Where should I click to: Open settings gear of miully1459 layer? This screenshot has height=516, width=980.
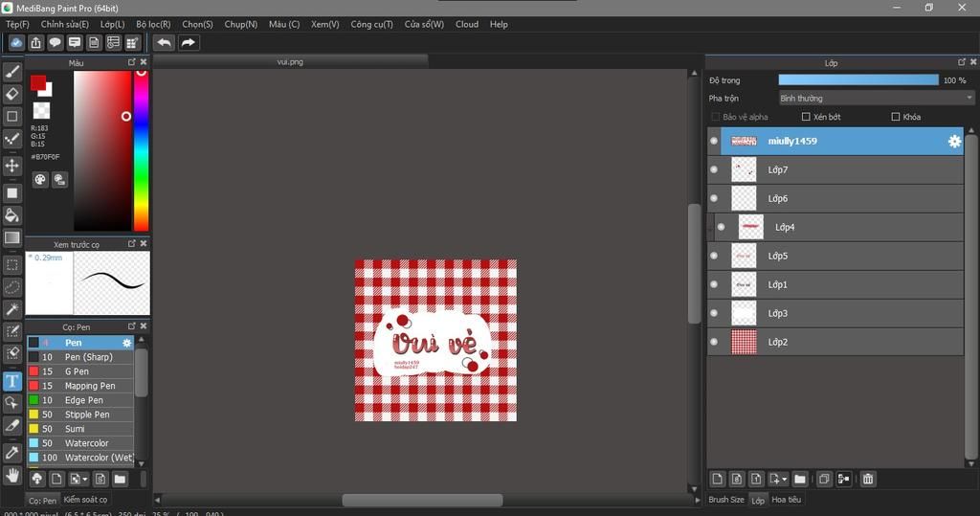click(954, 142)
